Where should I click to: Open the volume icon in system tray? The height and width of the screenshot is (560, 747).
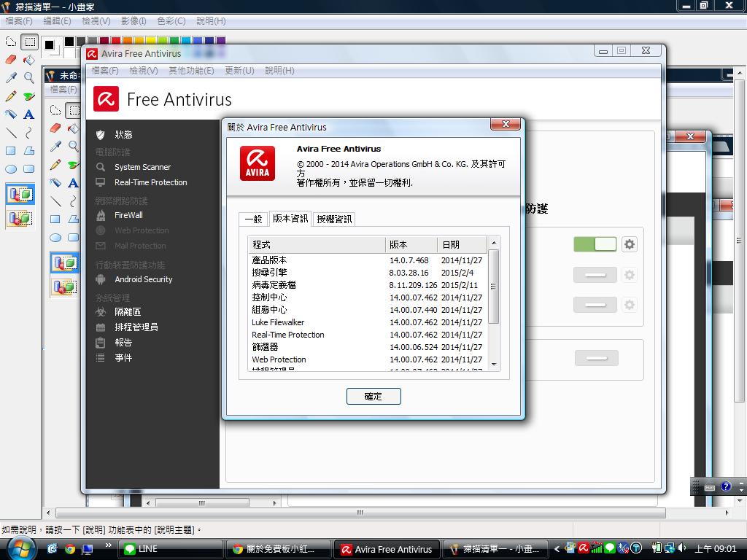point(682,548)
